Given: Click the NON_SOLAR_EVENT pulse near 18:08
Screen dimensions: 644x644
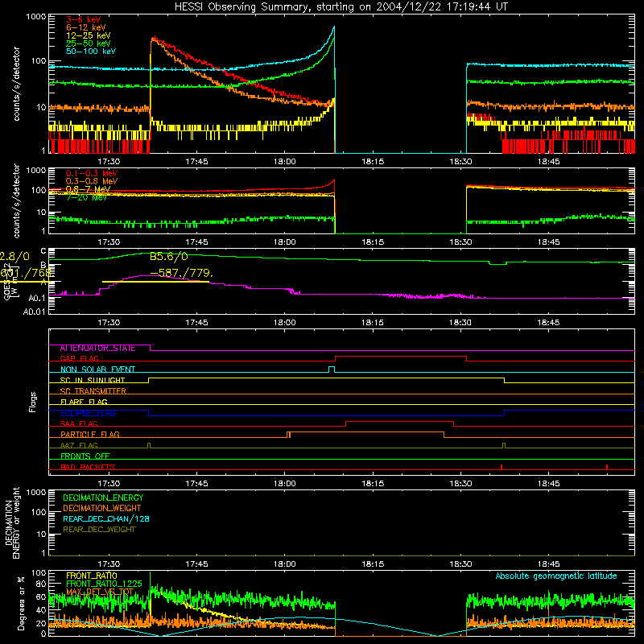Looking at the screenshot, I should 332,369.
